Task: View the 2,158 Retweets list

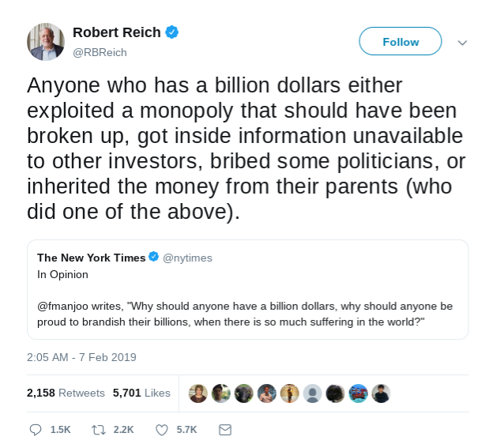Action: pyautogui.click(x=66, y=393)
